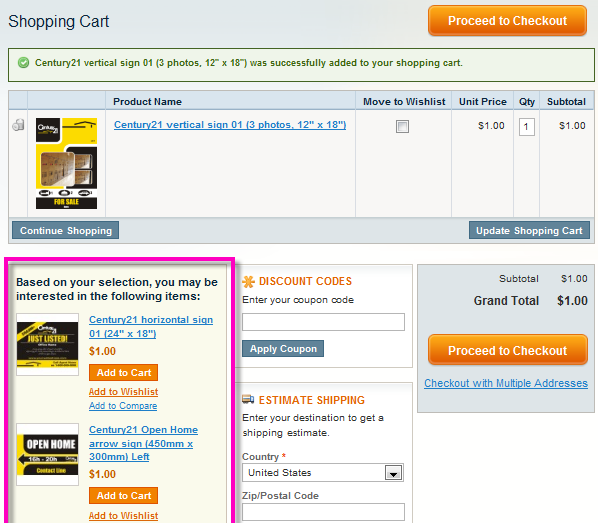598x523 pixels.
Task: Open the Country dropdown showing United States
Action: pyautogui.click(x=323, y=473)
